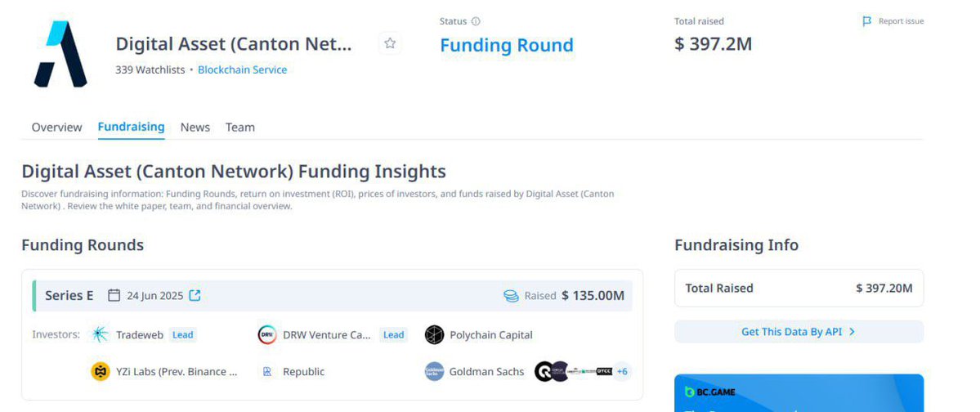Open the Blockchain Service category link

click(243, 70)
